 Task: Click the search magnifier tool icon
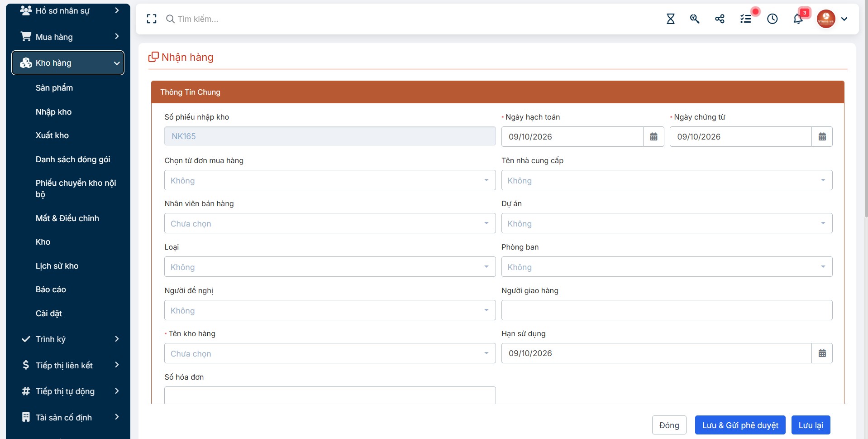click(x=695, y=19)
